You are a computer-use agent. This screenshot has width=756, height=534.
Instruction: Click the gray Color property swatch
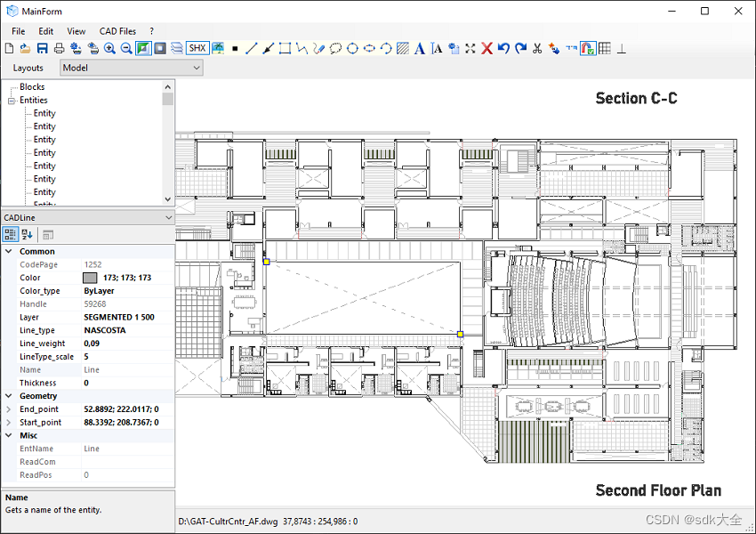[90, 278]
